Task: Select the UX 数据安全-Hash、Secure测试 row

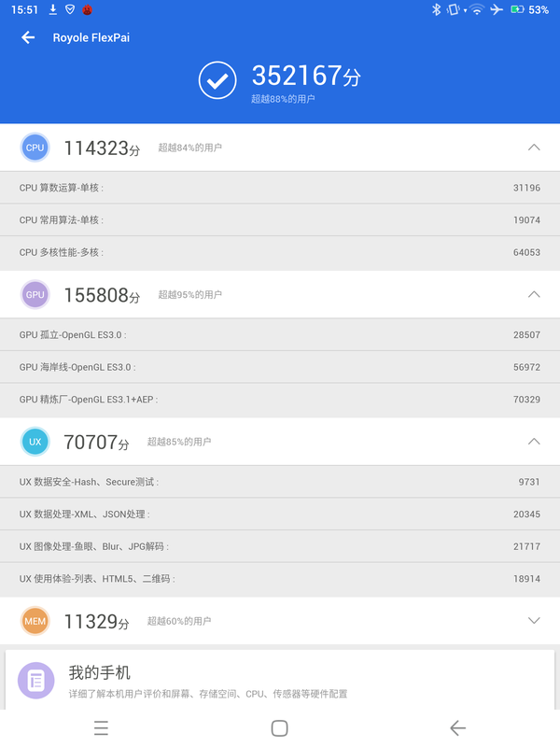Action: tap(280, 482)
